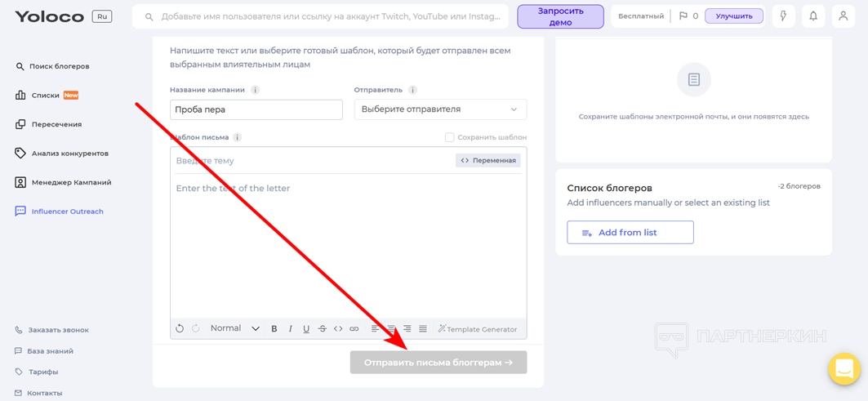Viewport: 868px width, 401px height.
Task: Click the notifications bell icon
Action: point(813,16)
